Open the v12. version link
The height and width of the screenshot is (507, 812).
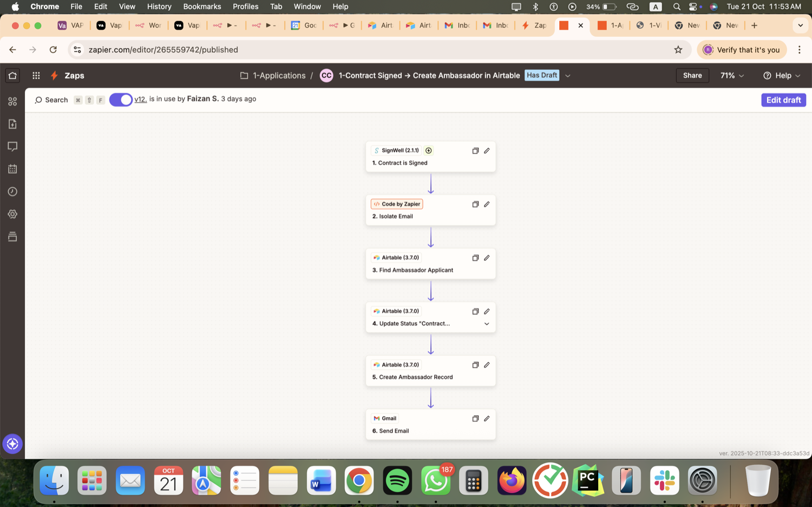click(x=140, y=99)
